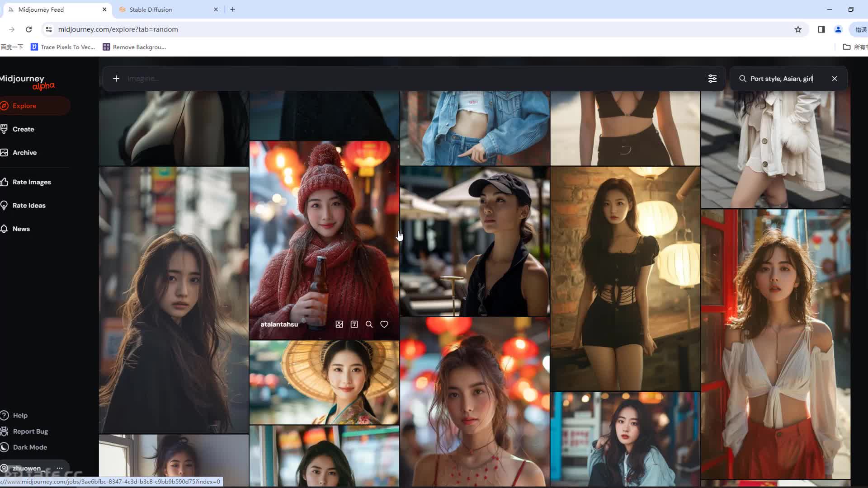Search similar images icon on atalantahsu image
The width and height of the screenshot is (868, 488).
369,324
